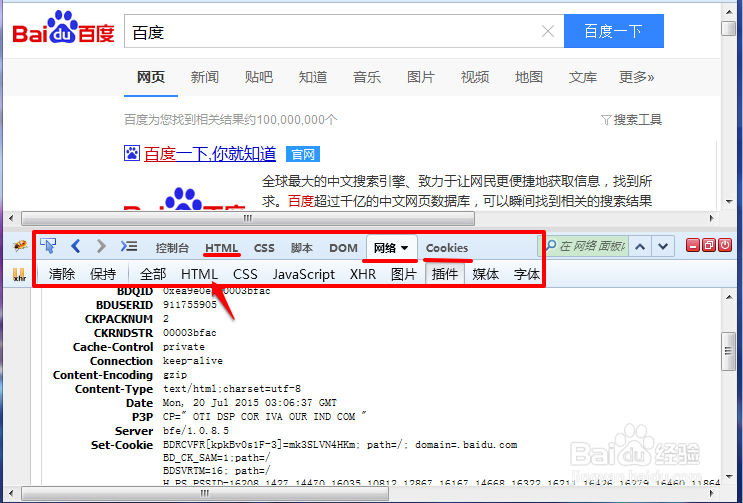Viewport: 743px width, 503px height.
Task: Select the Connection value keep-alive
Action: tap(192, 361)
